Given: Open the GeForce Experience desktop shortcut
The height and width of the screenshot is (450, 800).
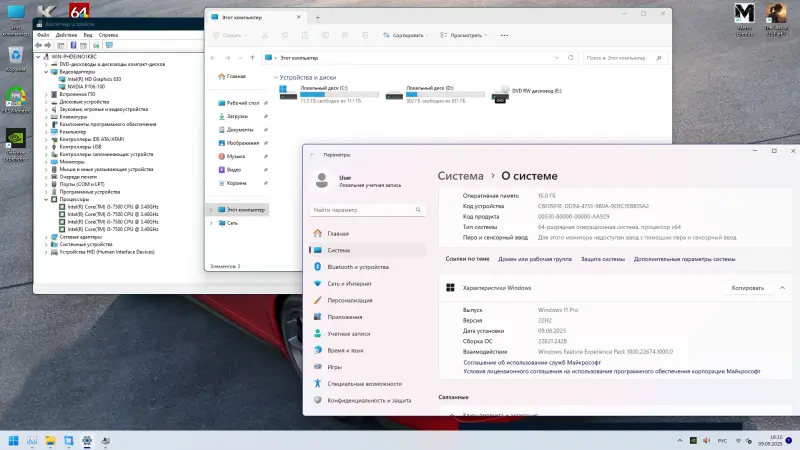Looking at the screenshot, I should point(16,145).
